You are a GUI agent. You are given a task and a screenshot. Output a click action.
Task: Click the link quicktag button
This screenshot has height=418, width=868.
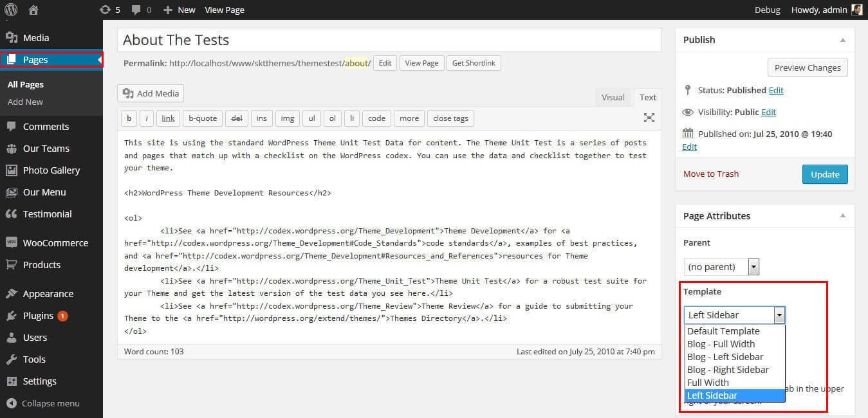pos(168,118)
